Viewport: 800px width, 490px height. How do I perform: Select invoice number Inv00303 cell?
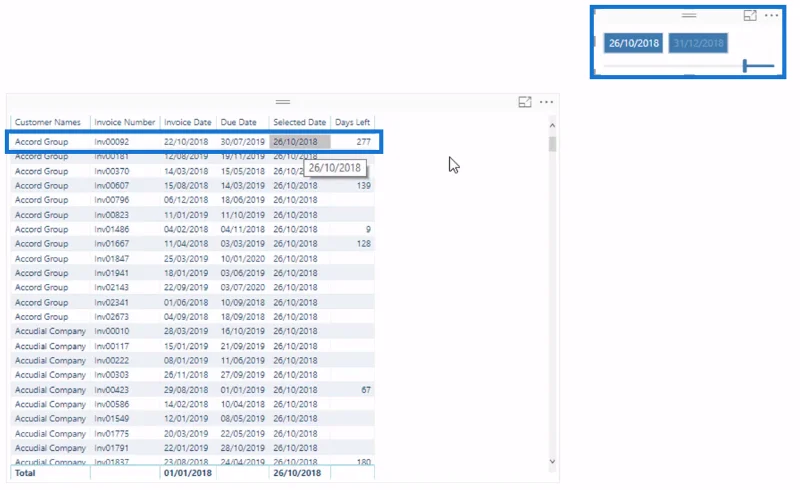tap(111, 375)
